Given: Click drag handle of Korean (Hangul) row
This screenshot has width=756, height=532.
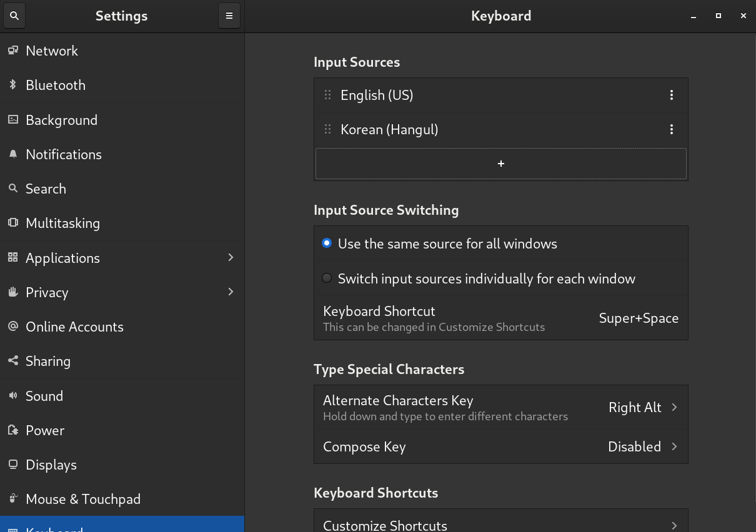Looking at the screenshot, I should click(327, 129).
